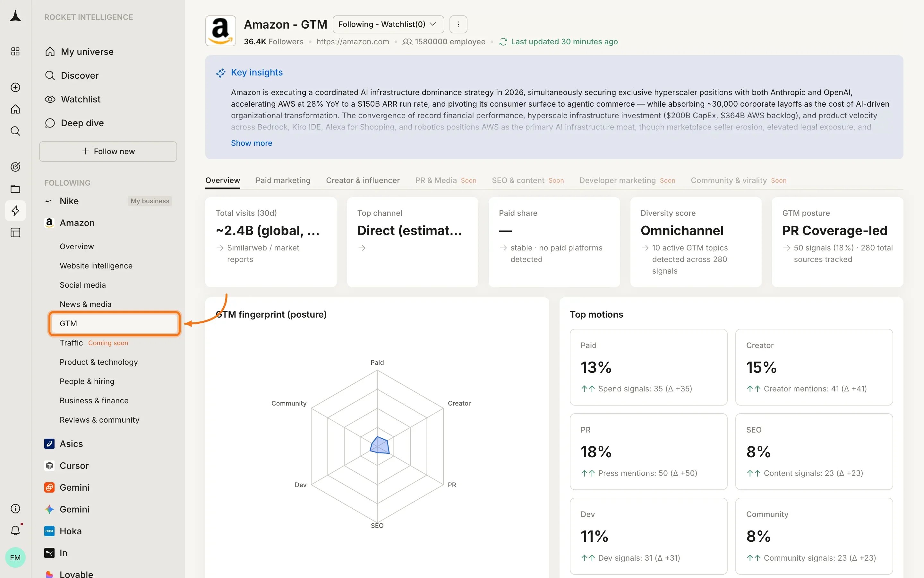Image resolution: width=924 pixels, height=578 pixels.
Task: Select the lightning bolt icon in rail
Action: [x=15, y=210]
